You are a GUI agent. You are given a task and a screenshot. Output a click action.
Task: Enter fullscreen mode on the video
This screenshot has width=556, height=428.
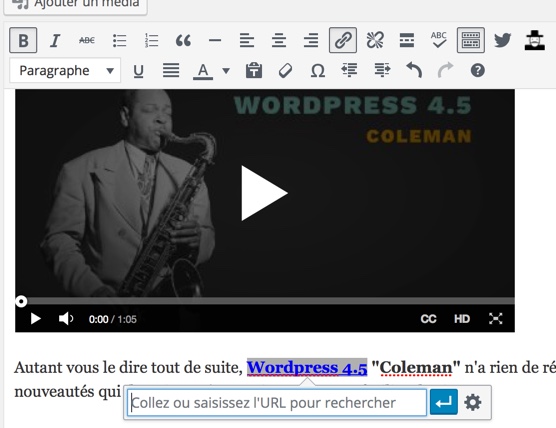pyautogui.click(x=495, y=319)
